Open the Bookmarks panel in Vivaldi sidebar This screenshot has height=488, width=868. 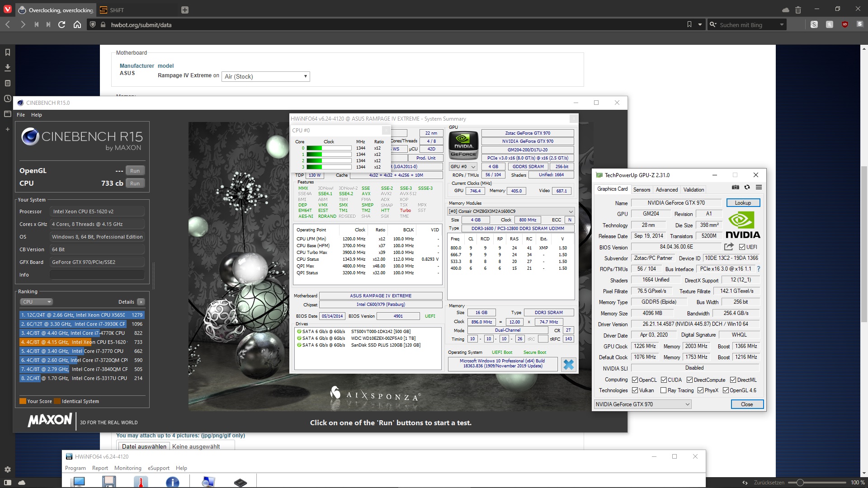tap(7, 52)
